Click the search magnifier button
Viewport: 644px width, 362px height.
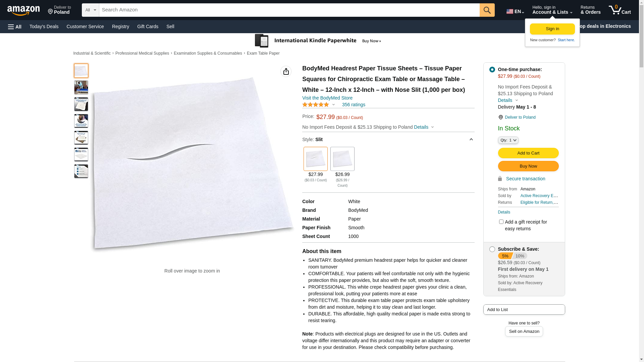pyautogui.click(x=487, y=10)
